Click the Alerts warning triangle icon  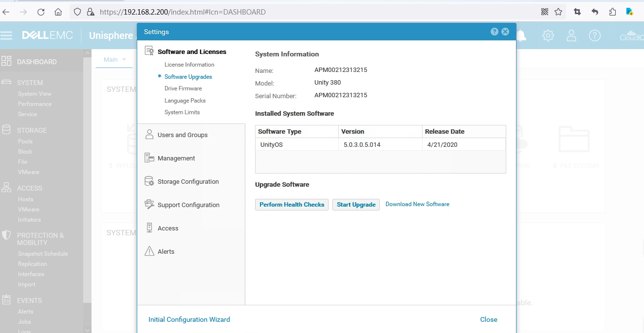coord(149,251)
